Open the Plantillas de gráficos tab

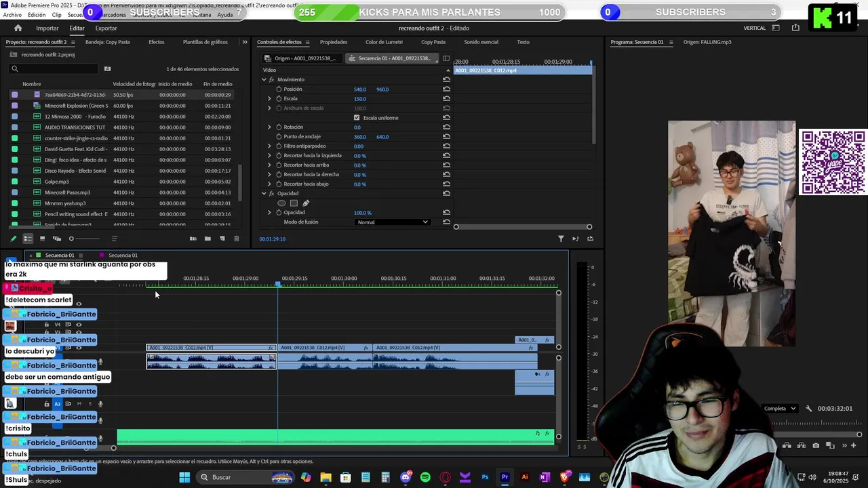205,42
